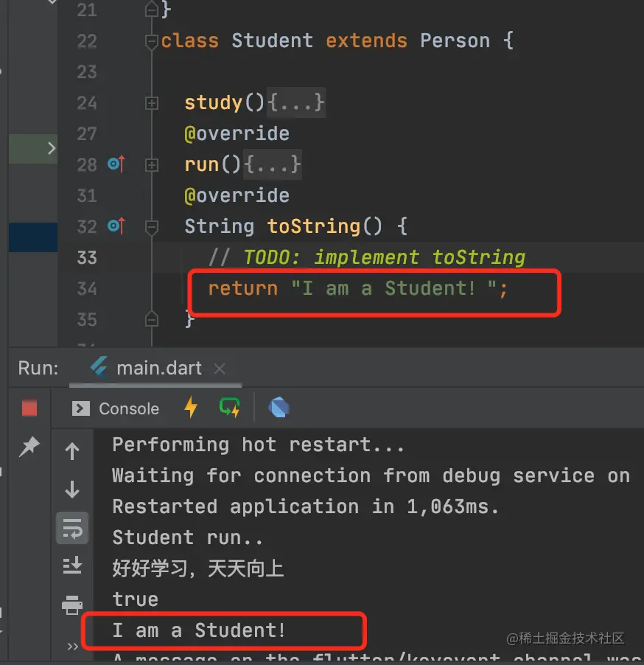Click the return string "I am a Student! "

point(393,288)
